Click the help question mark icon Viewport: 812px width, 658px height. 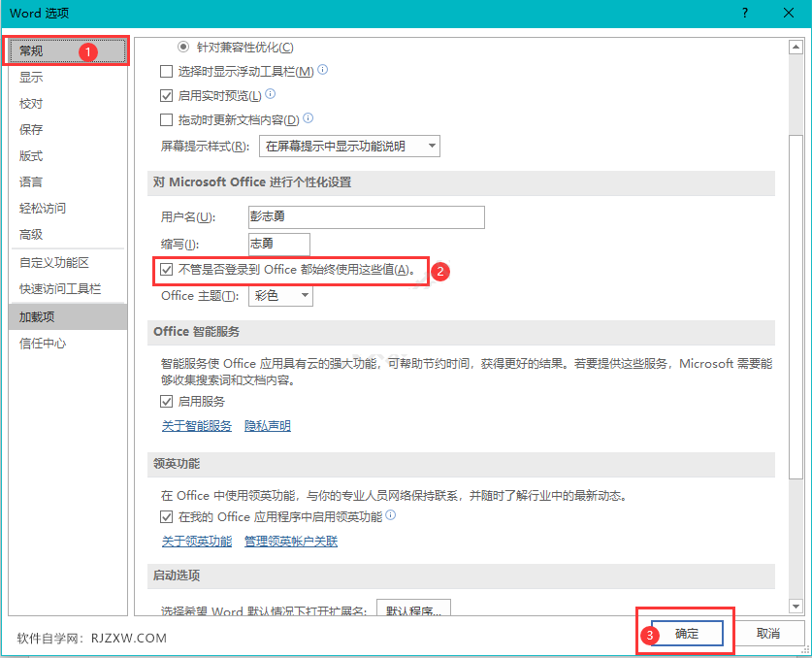click(743, 14)
